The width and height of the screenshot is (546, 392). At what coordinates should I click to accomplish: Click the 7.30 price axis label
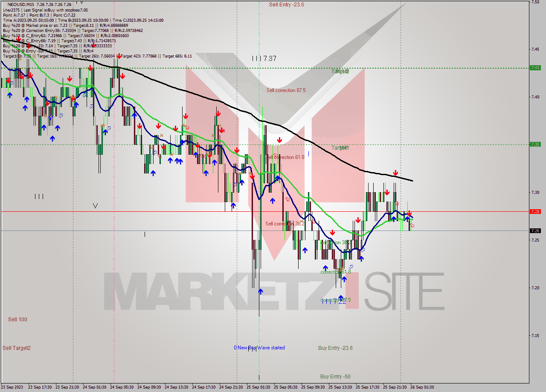[535, 193]
